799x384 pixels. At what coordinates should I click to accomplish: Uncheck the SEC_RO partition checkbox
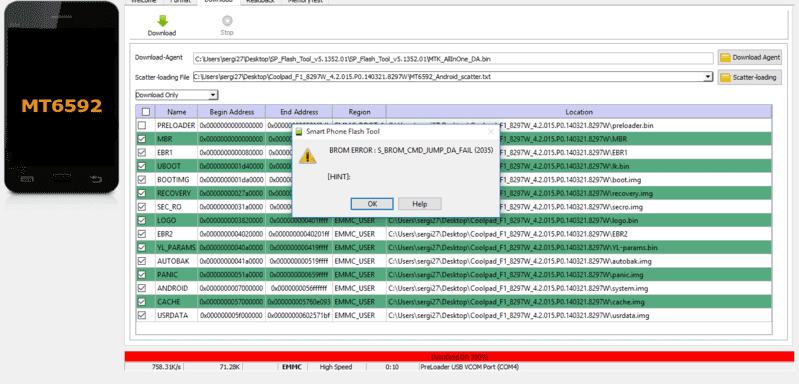[142, 207]
